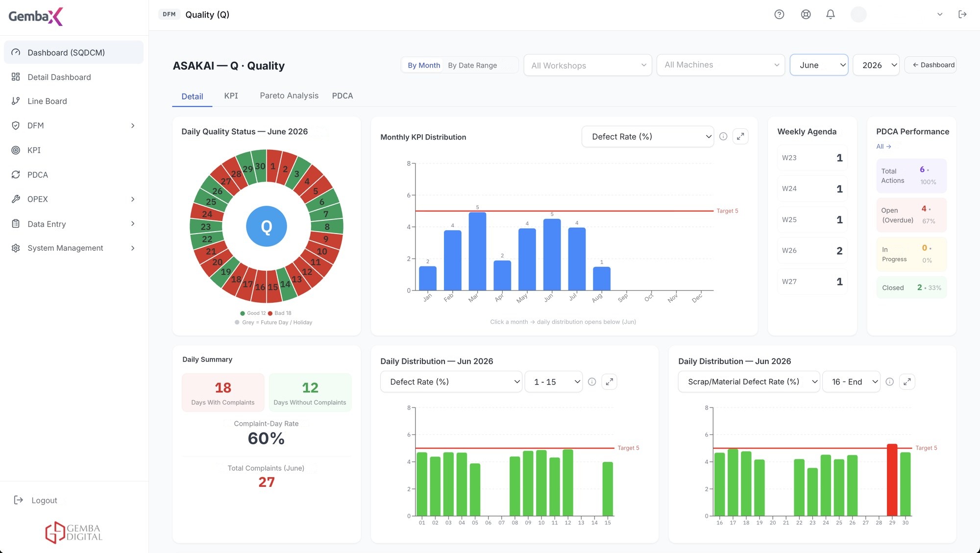Click the KPI target icon
980x553 pixels.
click(x=16, y=150)
